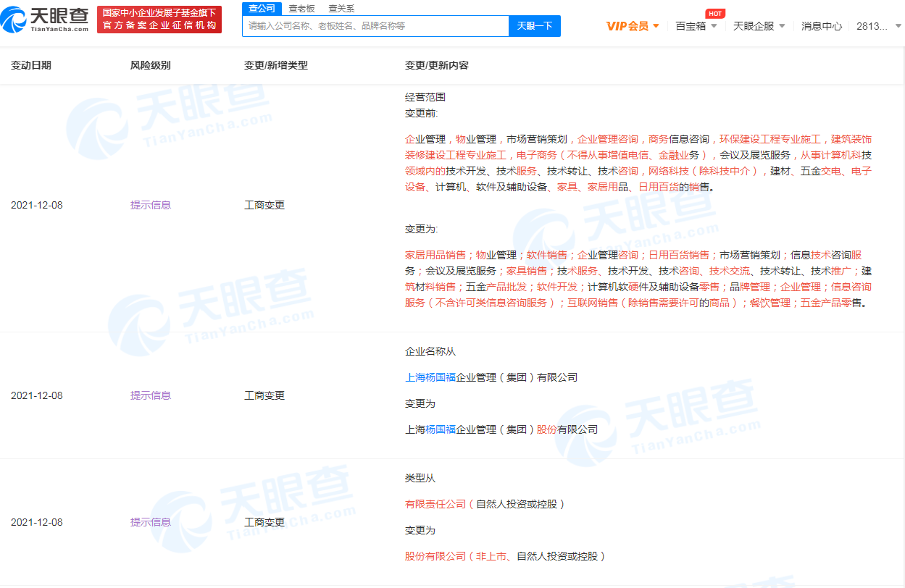
Task: Open the 百宝箱 dropdown
Action: (x=696, y=26)
